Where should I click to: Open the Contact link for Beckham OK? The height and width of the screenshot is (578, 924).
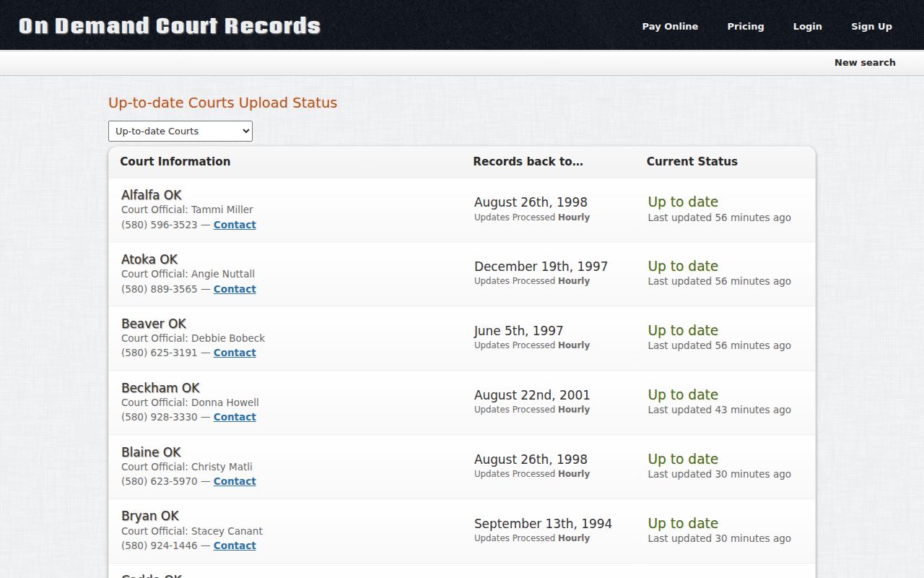[x=235, y=417]
